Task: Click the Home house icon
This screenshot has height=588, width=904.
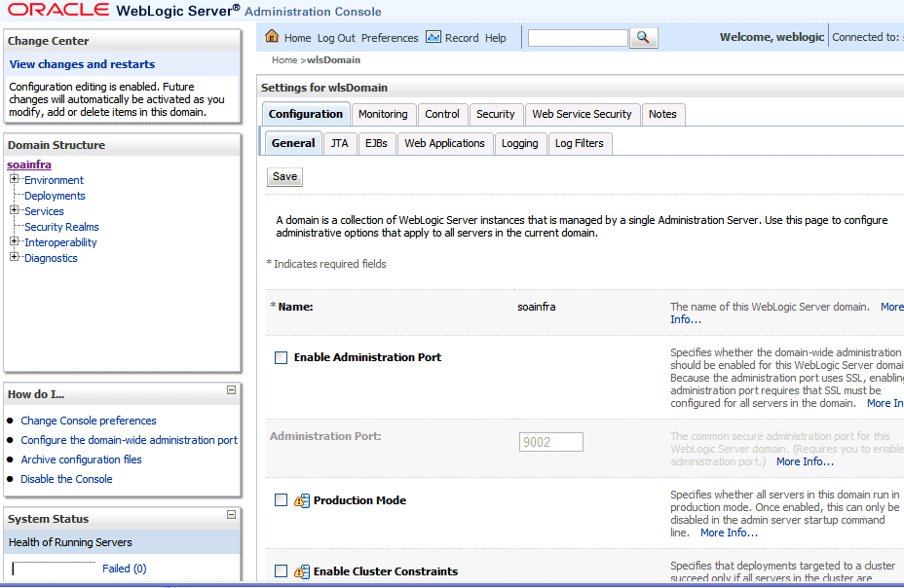Action: coord(272,36)
